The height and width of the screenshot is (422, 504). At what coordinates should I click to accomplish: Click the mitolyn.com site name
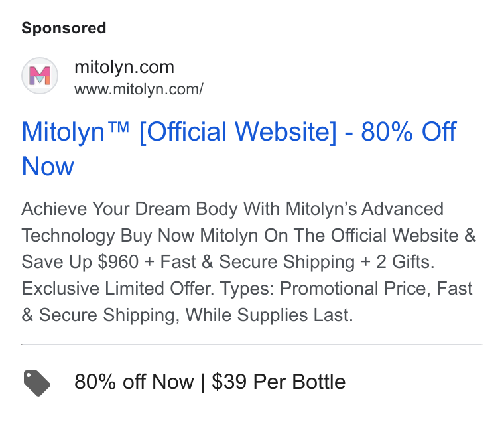(x=125, y=67)
